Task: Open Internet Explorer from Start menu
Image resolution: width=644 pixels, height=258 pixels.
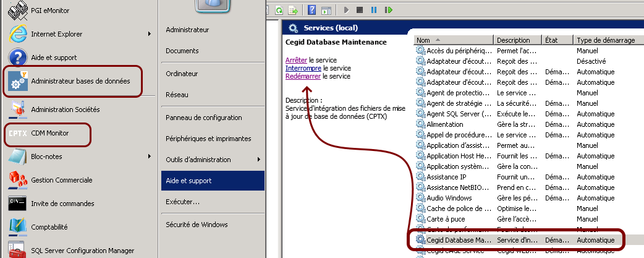Action: pos(56,34)
